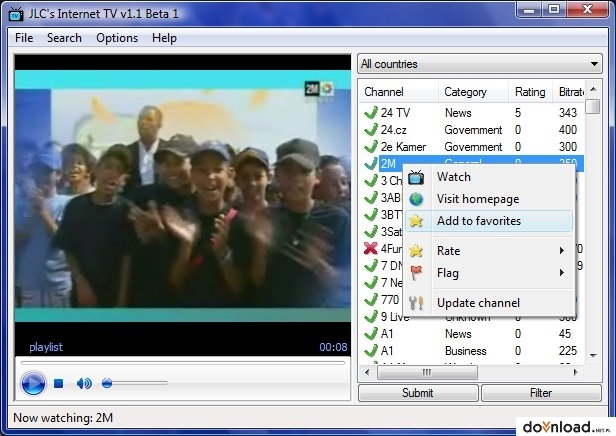The image size is (616, 436).
Task: Click the app TV icon in title bar
Action: point(16,14)
